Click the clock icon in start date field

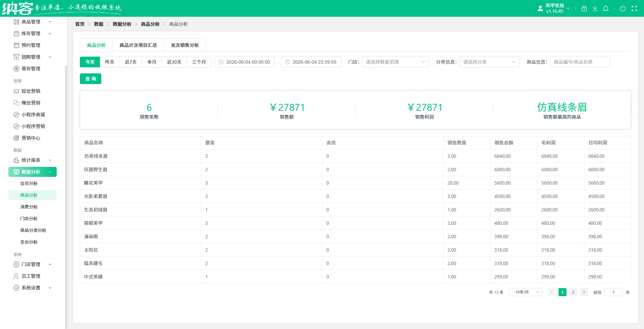(221, 62)
